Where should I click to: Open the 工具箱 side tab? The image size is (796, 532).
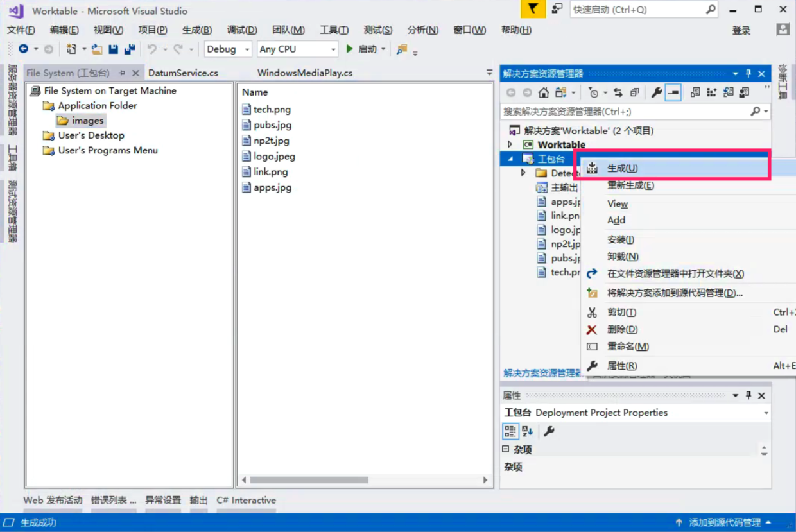[x=12, y=159]
